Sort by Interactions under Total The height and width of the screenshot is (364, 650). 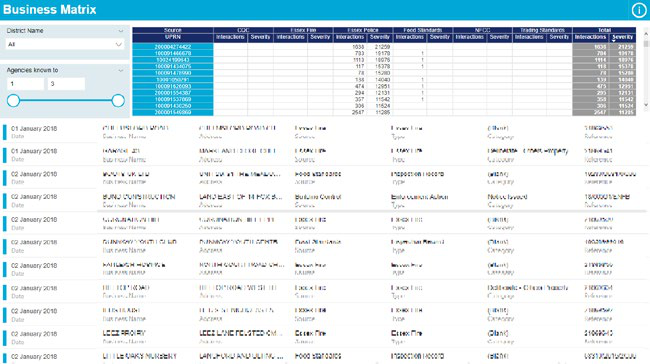590,37
